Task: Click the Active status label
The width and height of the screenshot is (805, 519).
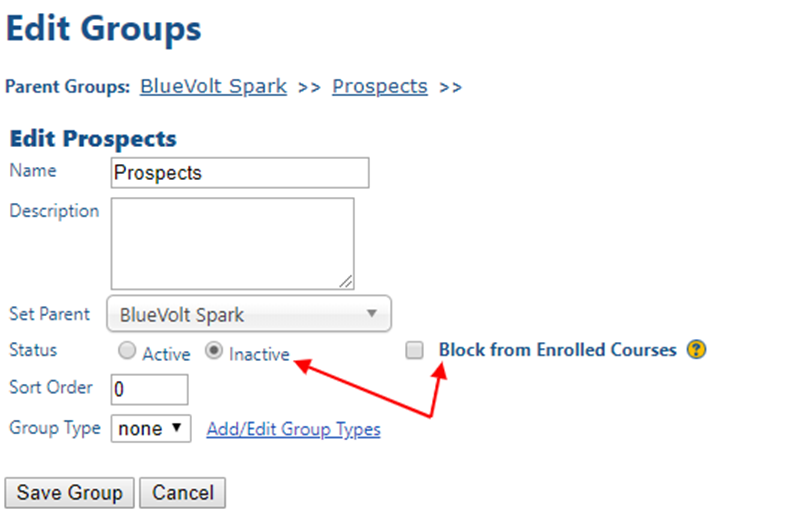Action: (166, 354)
